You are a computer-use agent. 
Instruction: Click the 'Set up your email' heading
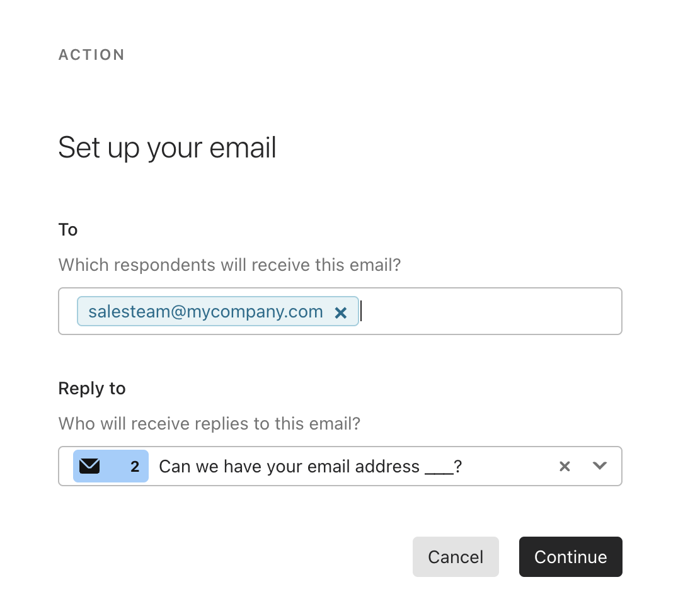[x=167, y=147]
